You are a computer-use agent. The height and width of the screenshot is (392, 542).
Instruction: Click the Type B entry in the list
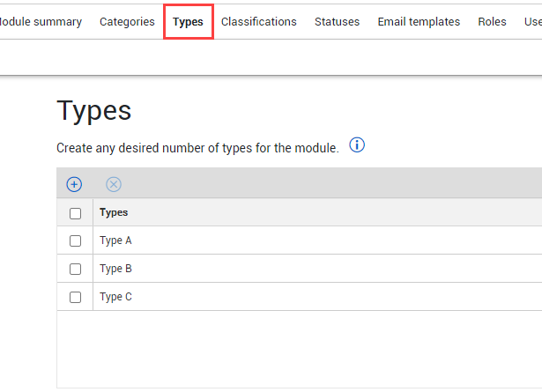[x=115, y=269]
